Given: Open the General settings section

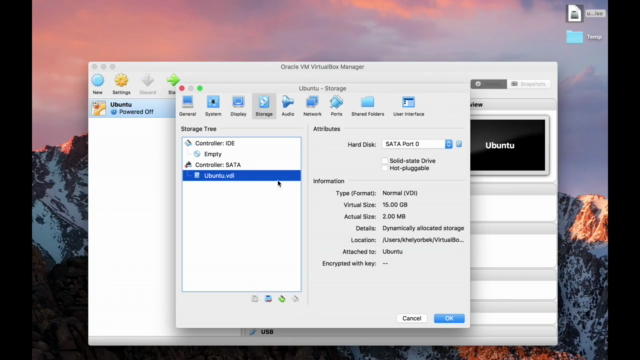Looking at the screenshot, I should point(187,106).
